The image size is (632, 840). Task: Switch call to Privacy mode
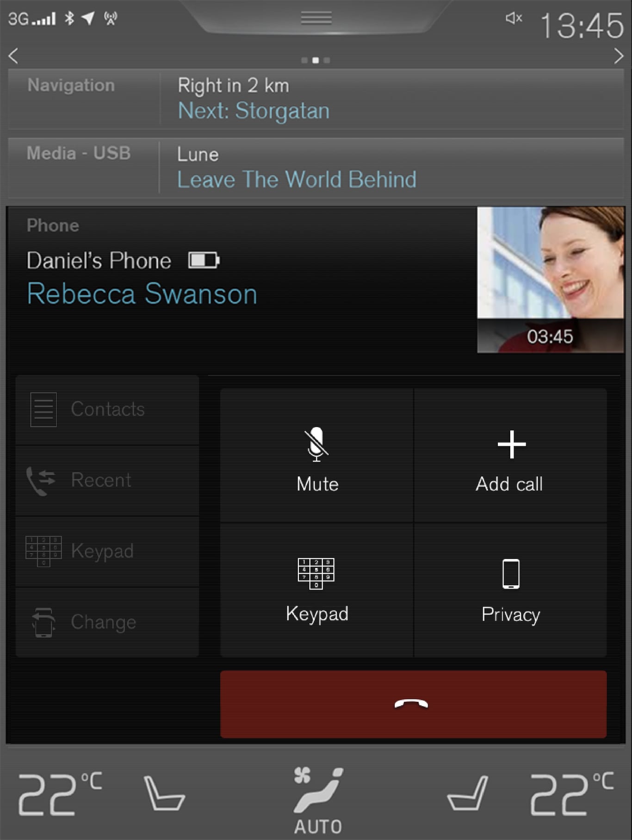(510, 590)
